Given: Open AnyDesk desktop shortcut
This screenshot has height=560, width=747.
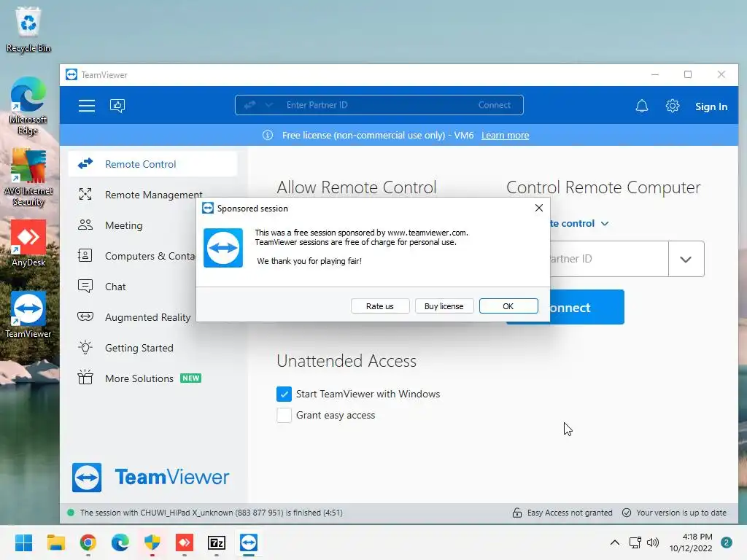Looking at the screenshot, I should (28, 243).
